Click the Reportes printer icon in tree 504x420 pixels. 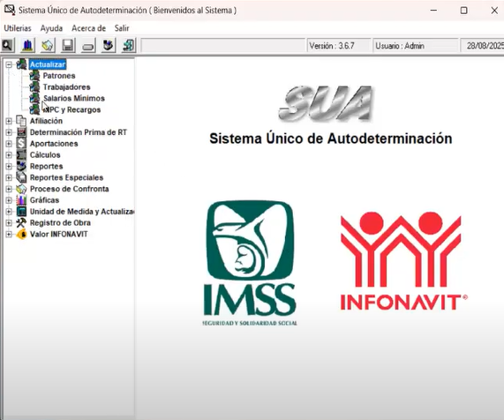tap(21, 166)
